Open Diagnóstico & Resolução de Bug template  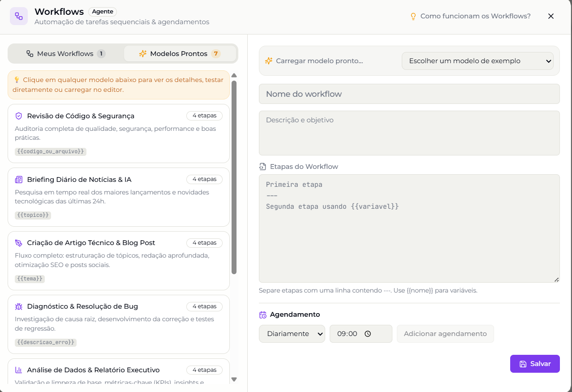119,324
